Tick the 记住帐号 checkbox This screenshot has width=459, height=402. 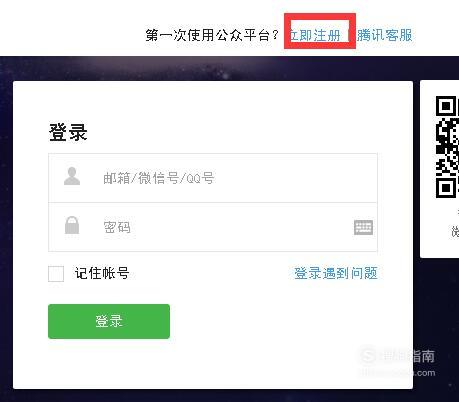click(56, 274)
